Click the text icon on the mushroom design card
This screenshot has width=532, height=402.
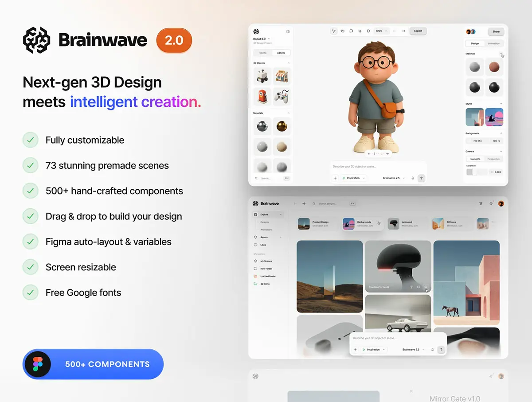pyautogui.click(x=411, y=287)
